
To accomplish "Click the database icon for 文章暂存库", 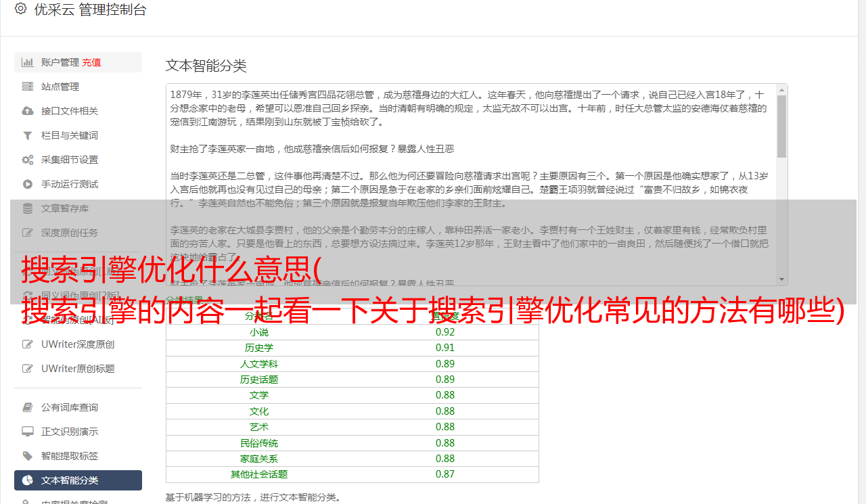I will [28, 208].
